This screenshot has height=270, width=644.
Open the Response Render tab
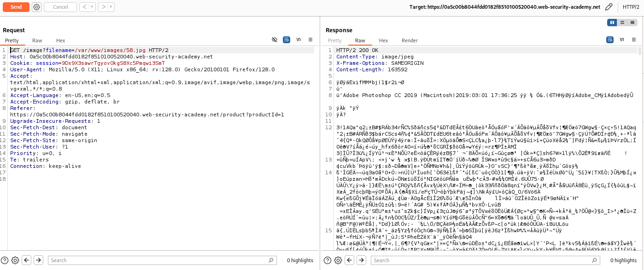(x=410, y=40)
